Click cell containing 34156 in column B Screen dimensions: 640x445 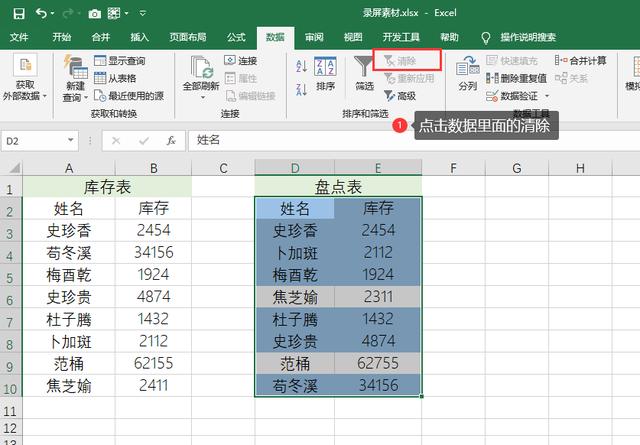click(153, 253)
